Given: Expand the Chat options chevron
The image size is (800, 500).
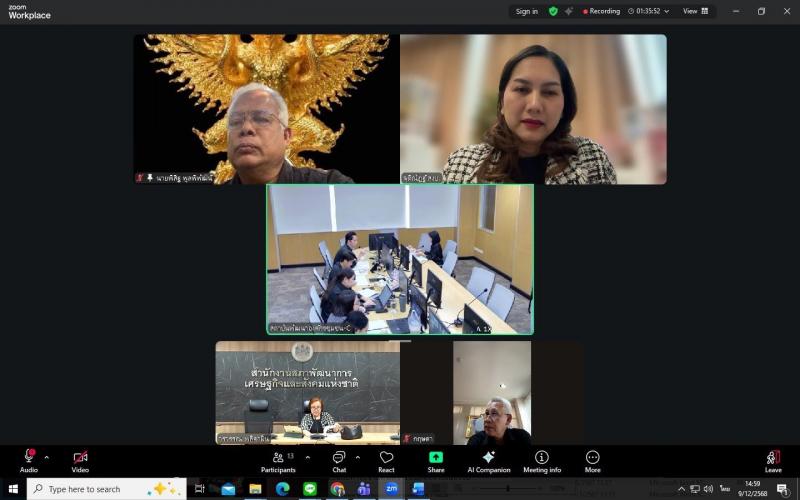Looking at the screenshot, I should tap(358, 458).
